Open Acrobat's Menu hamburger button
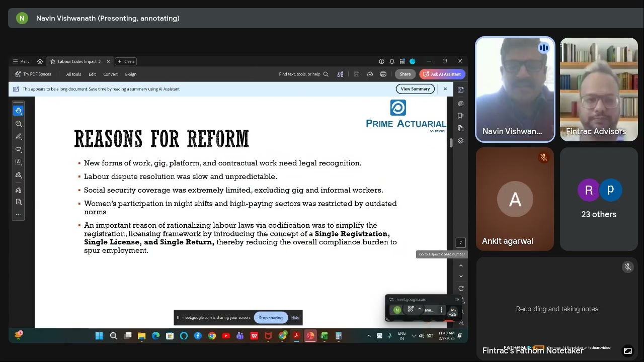The image size is (644, 362). (21, 61)
